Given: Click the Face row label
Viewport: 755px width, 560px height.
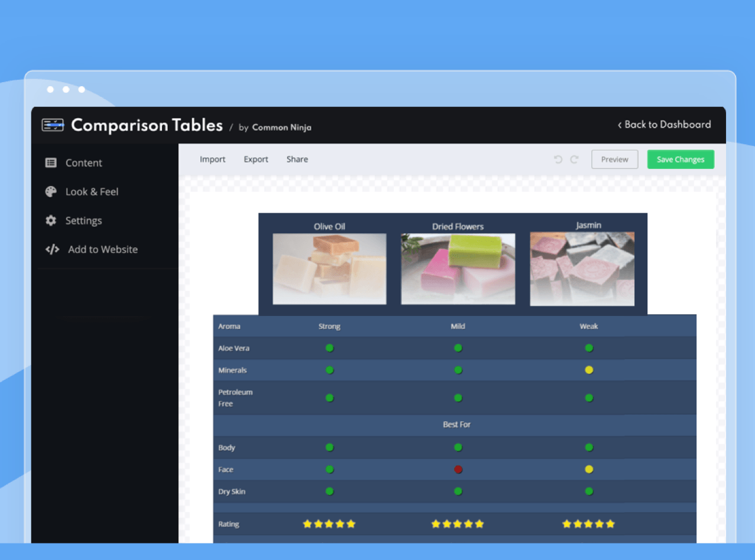Looking at the screenshot, I should click(226, 470).
